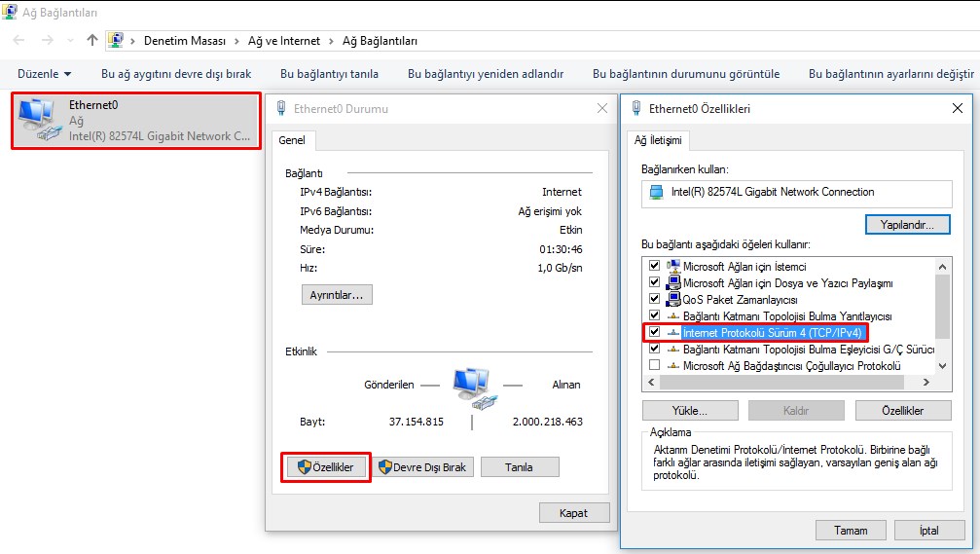Open the Düzenle dropdown menu
The height and width of the screenshot is (554, 980).
point(46,74)
